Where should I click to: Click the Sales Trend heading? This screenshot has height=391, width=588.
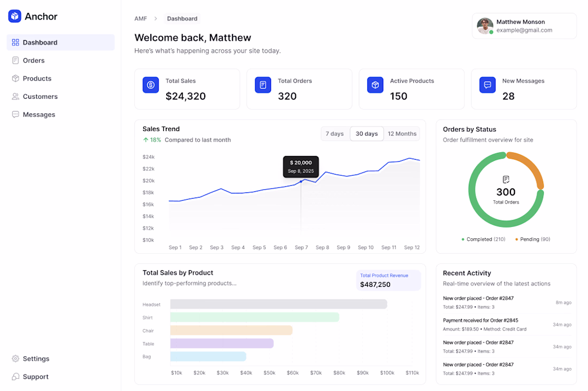click(x=161, y=129)
